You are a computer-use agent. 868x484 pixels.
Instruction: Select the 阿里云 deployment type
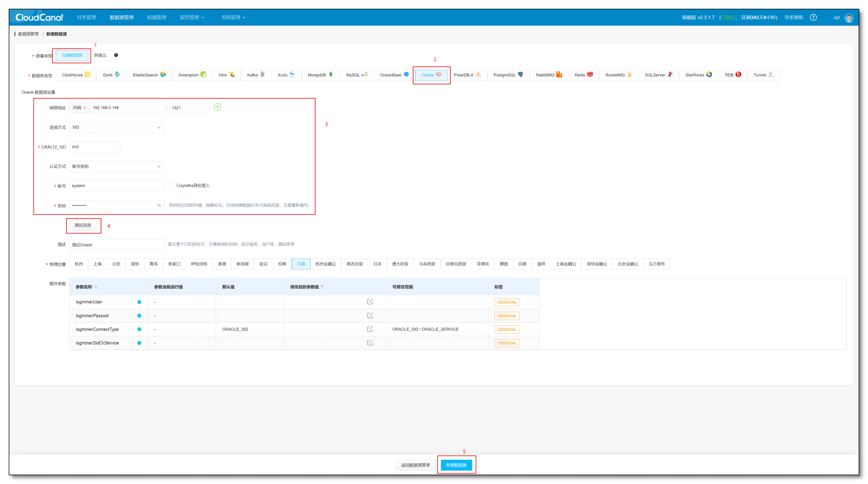pyautogui.click(x=100, y=55)
